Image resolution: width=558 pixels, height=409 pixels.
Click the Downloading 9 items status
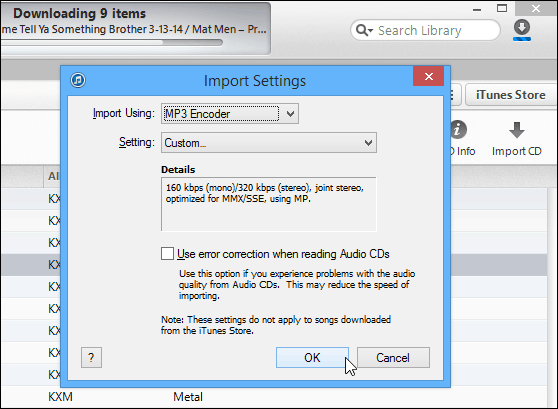tap(80, 14)
